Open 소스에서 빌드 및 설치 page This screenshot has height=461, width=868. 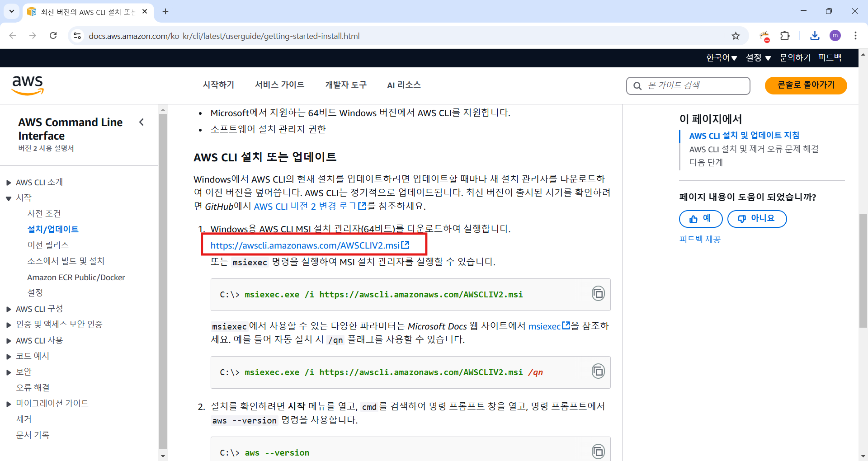pos(66,261)
